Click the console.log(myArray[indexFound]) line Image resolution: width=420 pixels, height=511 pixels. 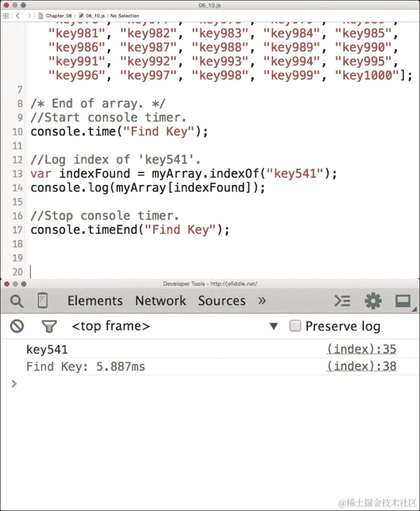click(148, 187)
